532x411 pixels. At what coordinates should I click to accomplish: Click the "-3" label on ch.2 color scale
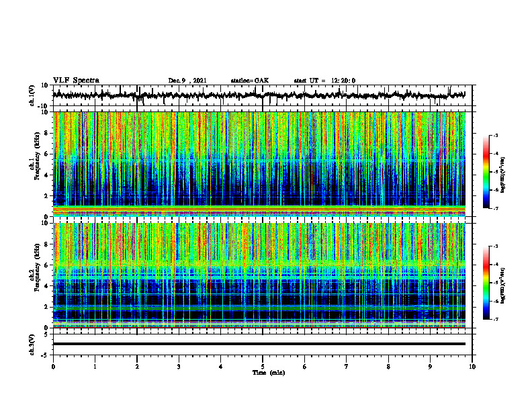(x=496, y=246)
